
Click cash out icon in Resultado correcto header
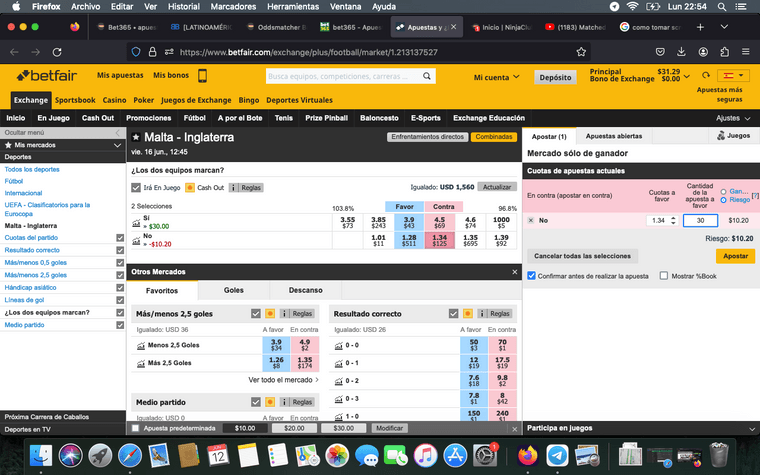468,314
